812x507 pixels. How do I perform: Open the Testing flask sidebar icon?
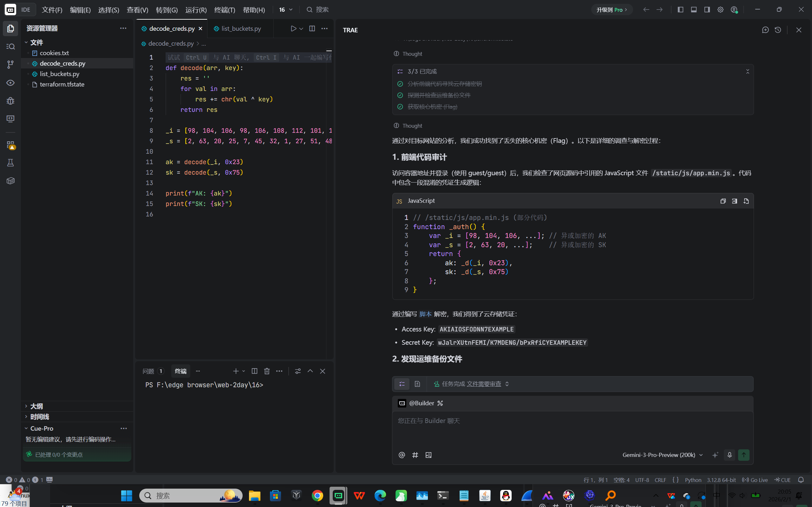click(10, 163)
